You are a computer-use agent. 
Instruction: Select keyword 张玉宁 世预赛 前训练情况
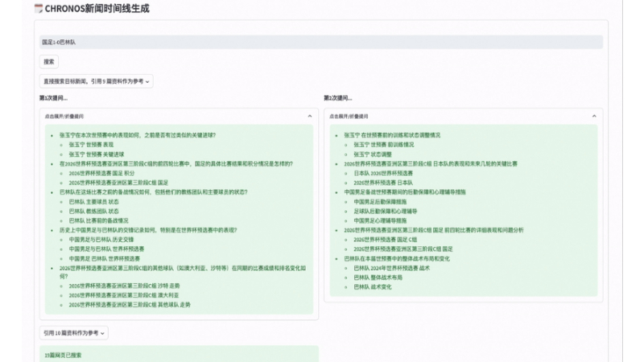click(384, 145)
